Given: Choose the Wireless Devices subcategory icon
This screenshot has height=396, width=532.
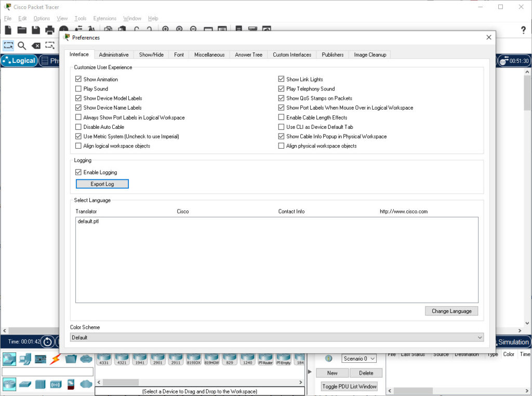Looking at the screenshot, I should pyautogui.click(x=56, y=385).
